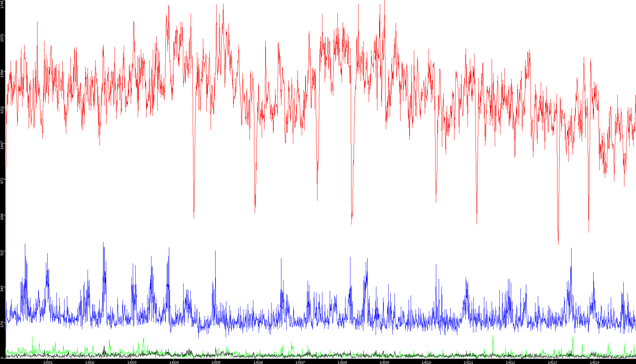The image size is (636, 364).
Task: Click the 872 vertical axis label
Action: (x=2, y=181)
